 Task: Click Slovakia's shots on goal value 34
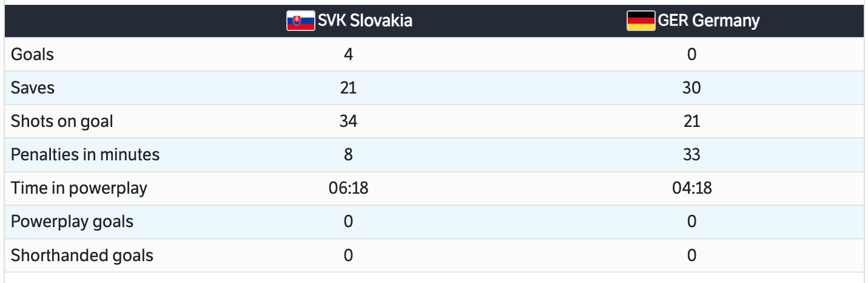(348, 121)
